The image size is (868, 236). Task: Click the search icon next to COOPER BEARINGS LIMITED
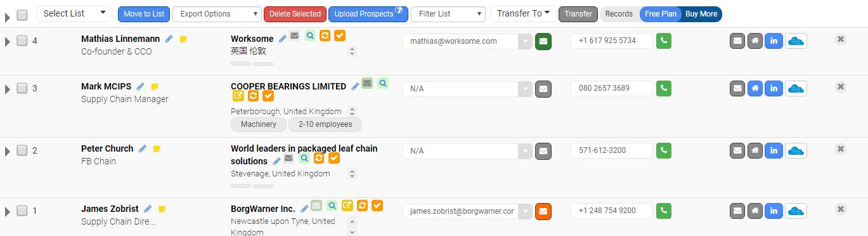pyautogui.click(x=383, y=83)
